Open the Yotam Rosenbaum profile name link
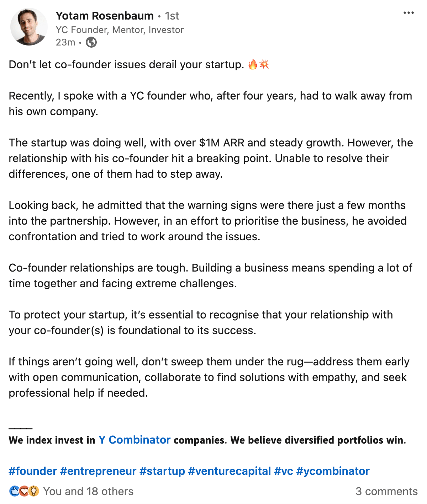This screenshot has height=504, width=427. pos(105,16)
